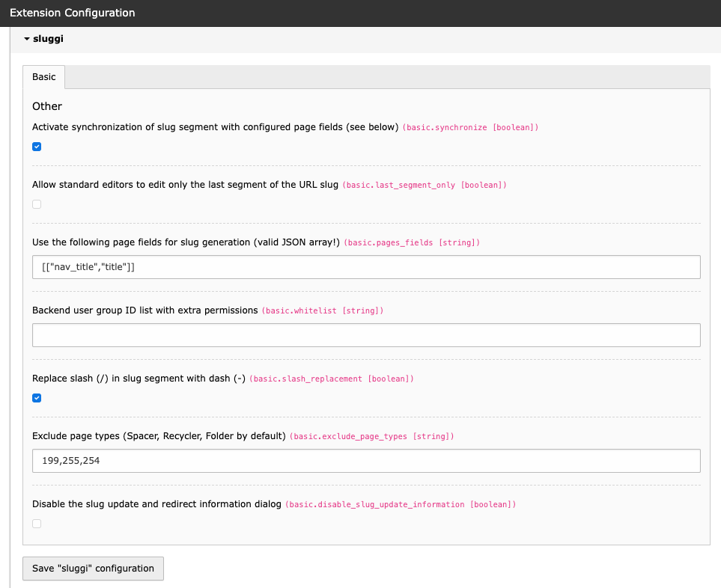Click the exclude page types input field
The image size is (721, 588).
click(x=366, y=461)
